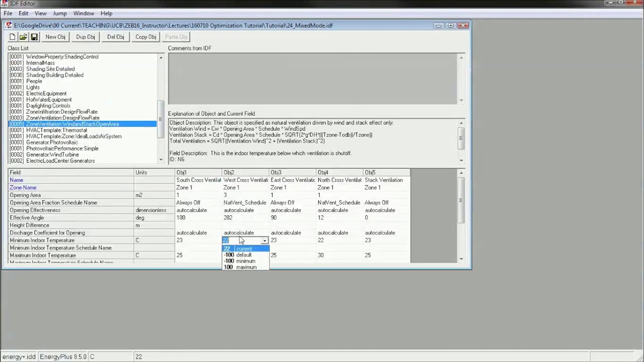
Task: Click Obj4 Maximum Indoor Temperature value 30
Action: [340, 255]
